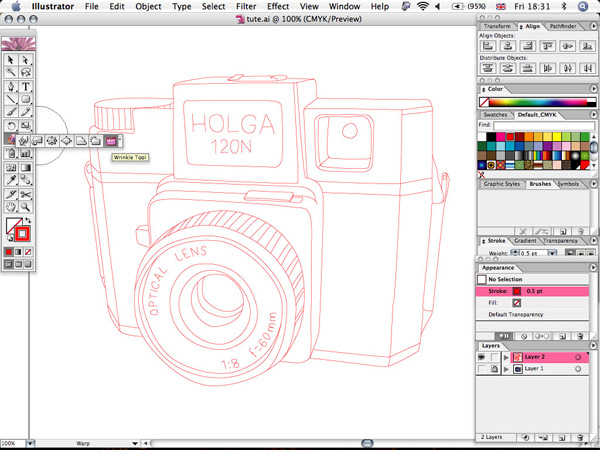Switch to the Gradient tab
Screen dimensions: 600x450
click(525, 241)
